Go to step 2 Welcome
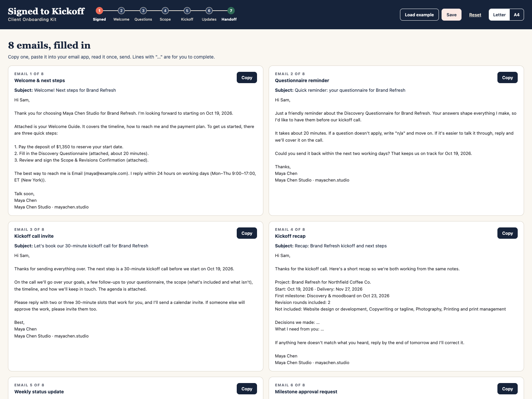The image size is (532, 399). tap(121, 14)
